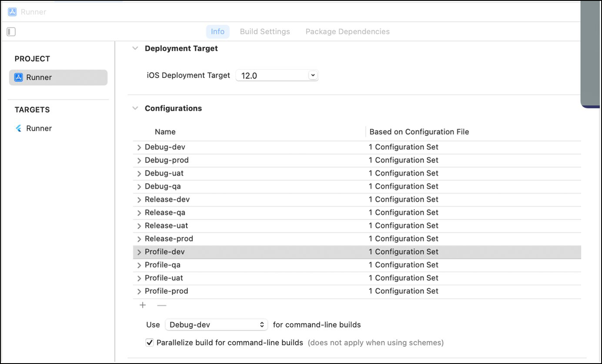Viewport: 602px width, 364px height.
Task: Toggle the sidebar panel icon
Action: click(11, 32)
